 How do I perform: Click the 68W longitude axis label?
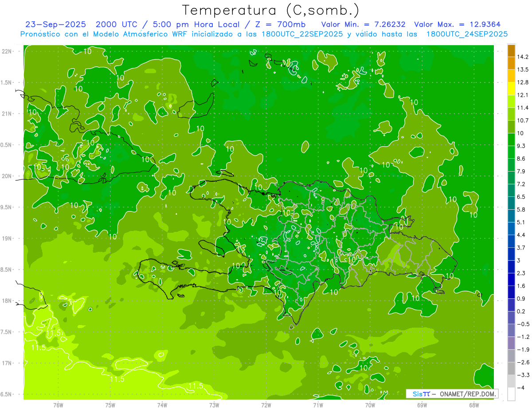[473, 404]
